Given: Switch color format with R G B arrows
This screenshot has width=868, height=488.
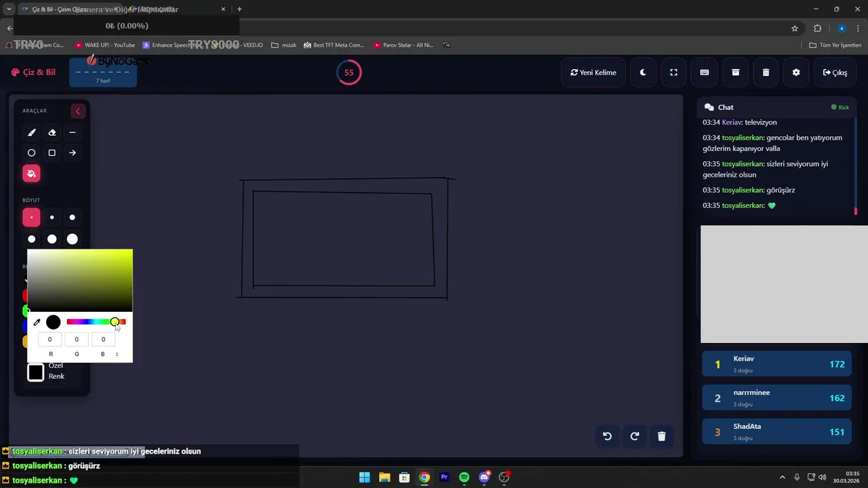Looking at the screenshot, I should [117, 354].
